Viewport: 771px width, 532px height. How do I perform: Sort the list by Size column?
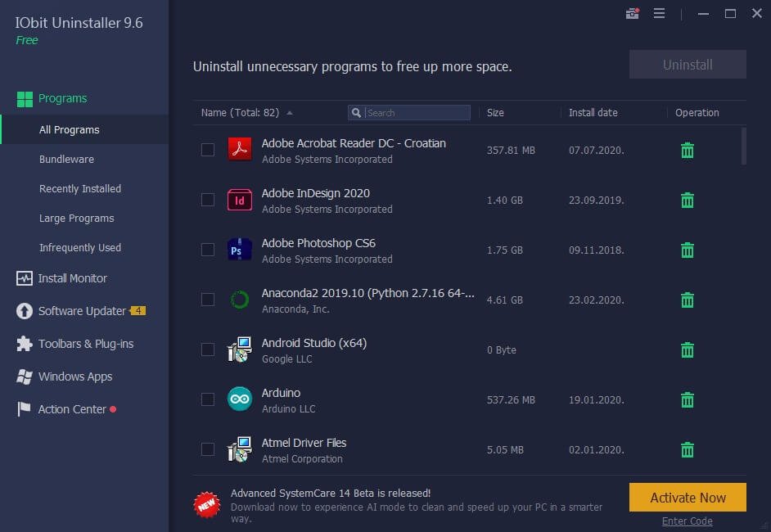495,113
